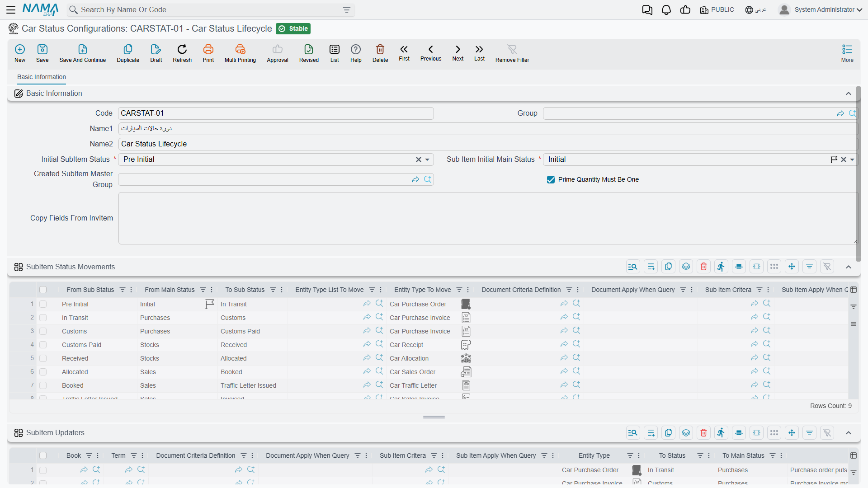868x488 pixels.
Task: Check the In Transit movement row checkbox
Action: [x=43, y=318]
